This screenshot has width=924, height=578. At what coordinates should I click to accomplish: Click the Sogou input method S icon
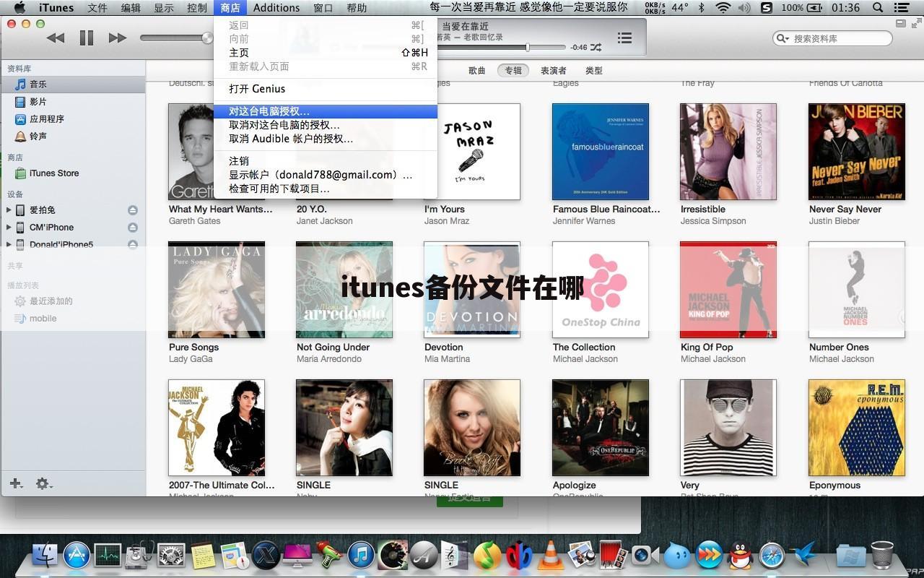pos(767,7)
